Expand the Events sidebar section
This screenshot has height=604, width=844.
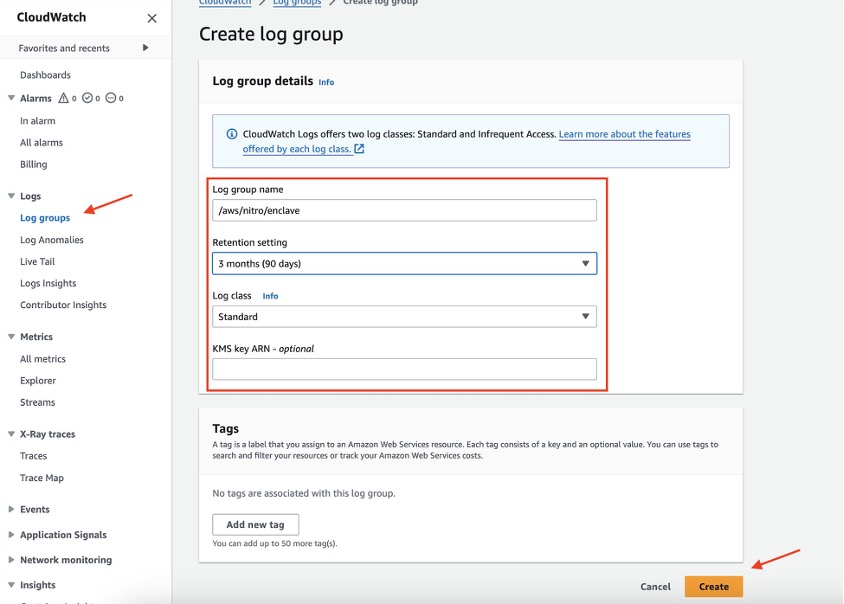tap(10, 509)
